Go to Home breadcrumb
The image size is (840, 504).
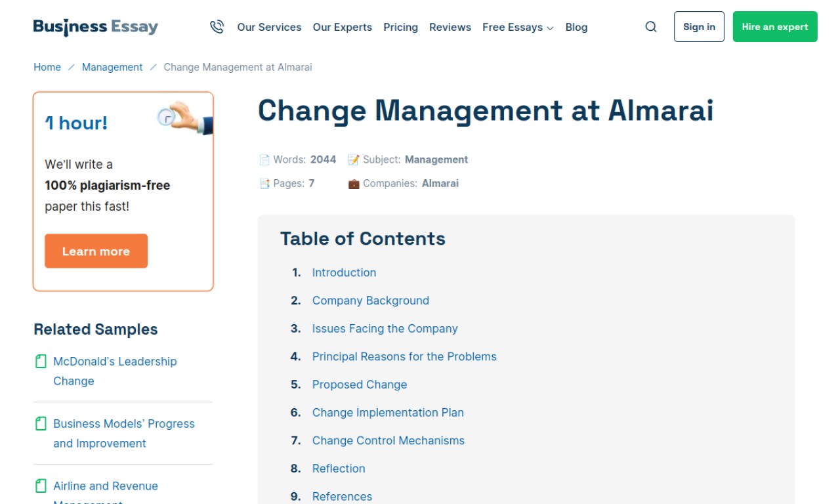click(47, 67)
